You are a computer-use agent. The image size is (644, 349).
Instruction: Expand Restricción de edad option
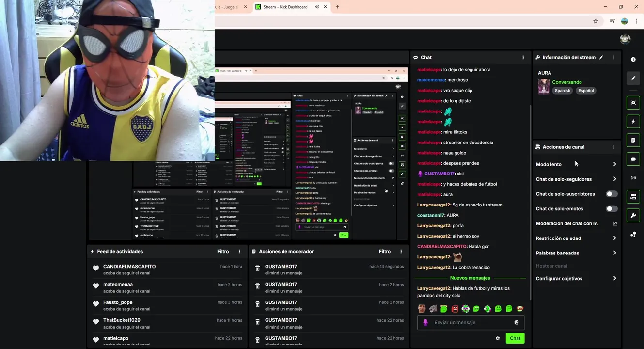click(x=576, y=238)
